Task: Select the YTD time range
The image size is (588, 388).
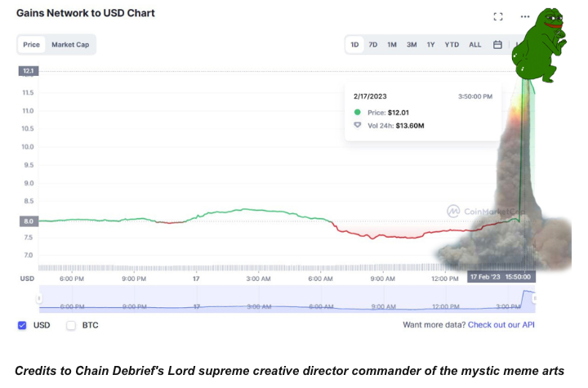Action: click(452, 45)
